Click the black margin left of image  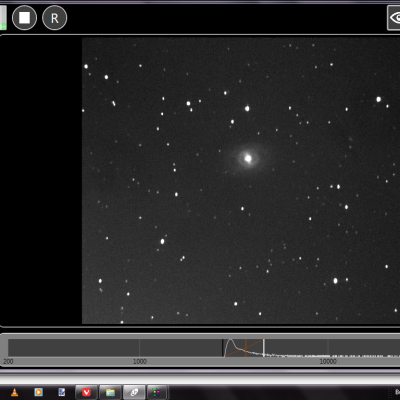[41, 180]
